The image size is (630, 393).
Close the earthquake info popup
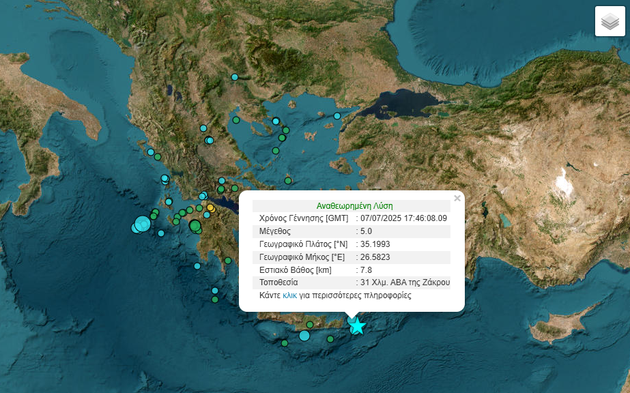tap(457, 198)
